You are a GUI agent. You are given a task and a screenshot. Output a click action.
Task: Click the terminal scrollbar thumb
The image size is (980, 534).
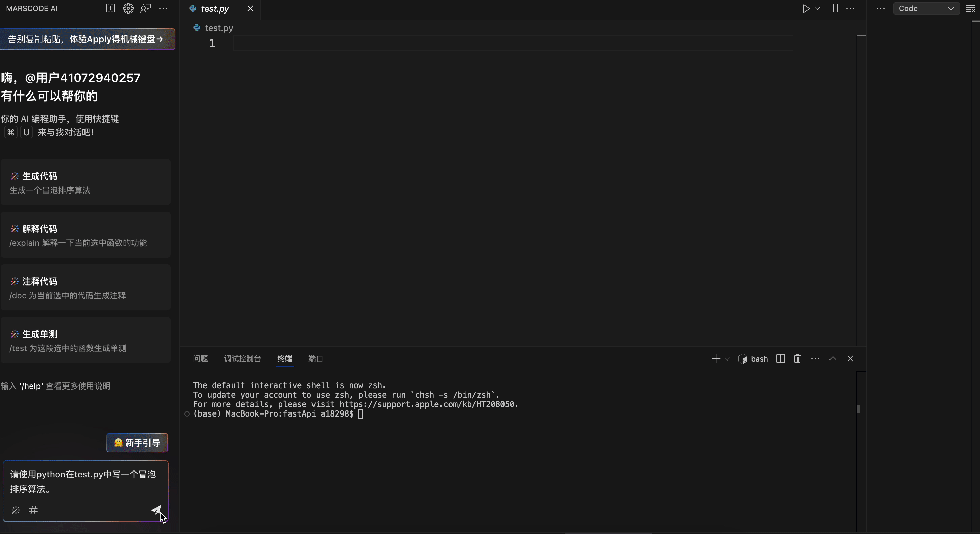858,409
